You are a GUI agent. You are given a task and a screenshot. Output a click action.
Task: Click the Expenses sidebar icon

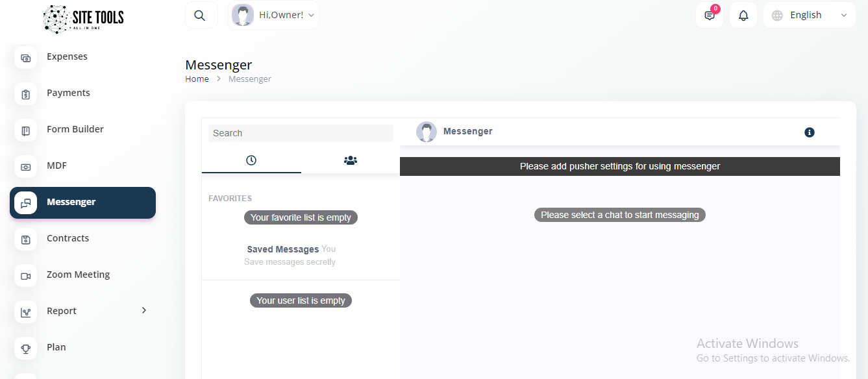pyautogui.click(x=26, y=58)
